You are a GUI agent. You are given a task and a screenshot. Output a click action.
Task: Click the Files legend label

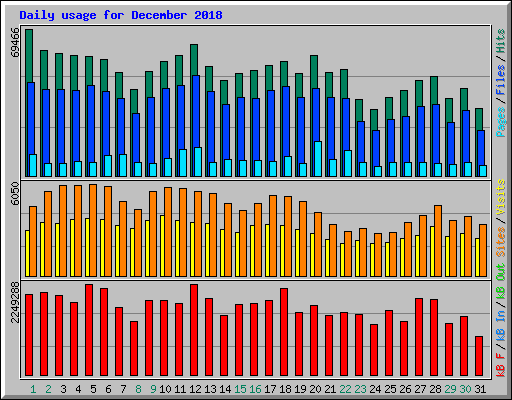pos(500,80)
